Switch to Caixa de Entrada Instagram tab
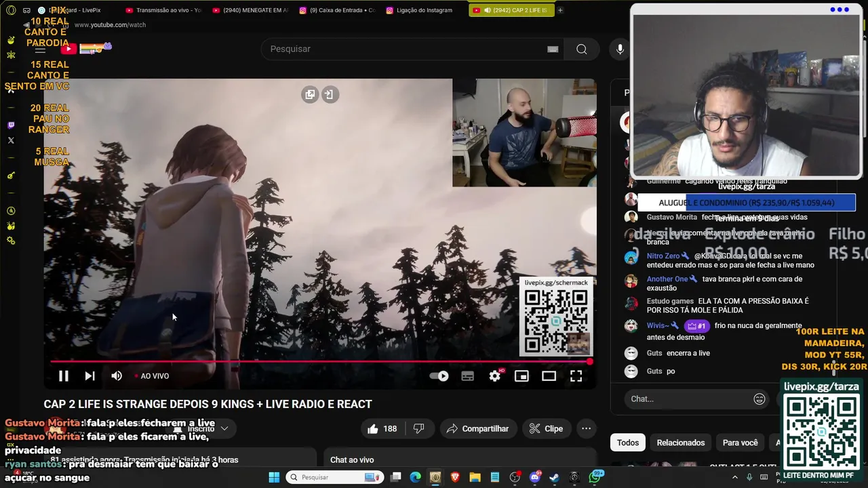 pos(337,10)
